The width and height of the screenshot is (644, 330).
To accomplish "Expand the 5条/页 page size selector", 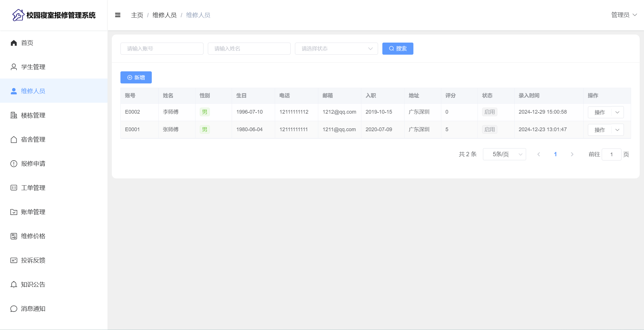I will [504, 154].
